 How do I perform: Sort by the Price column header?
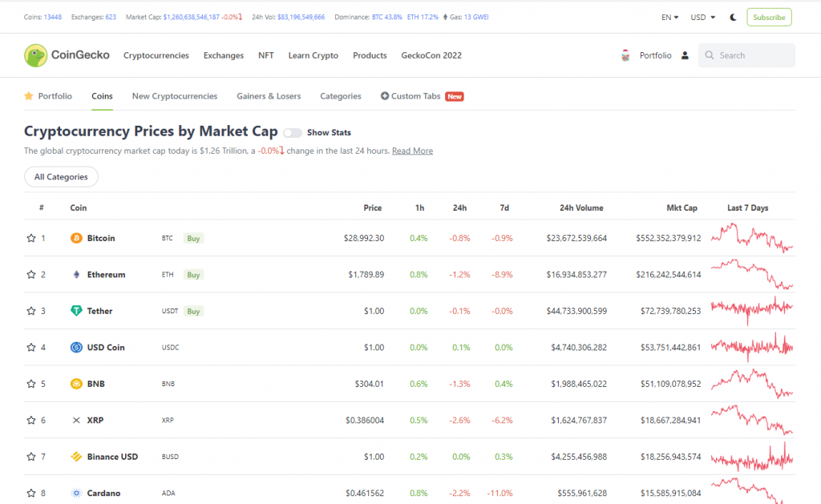(x=373, y=208)
